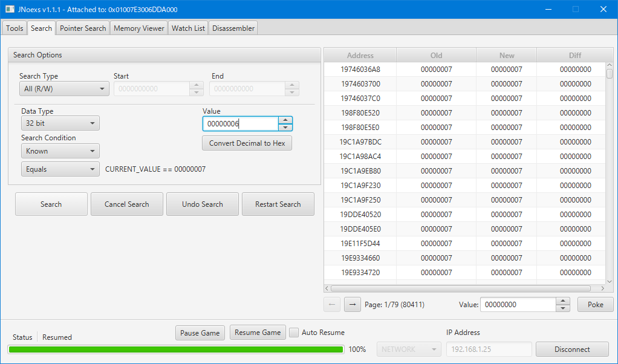Click Convert Decimal to Hex button
This screenshot has width=618, height=364.
coord(247,143)
